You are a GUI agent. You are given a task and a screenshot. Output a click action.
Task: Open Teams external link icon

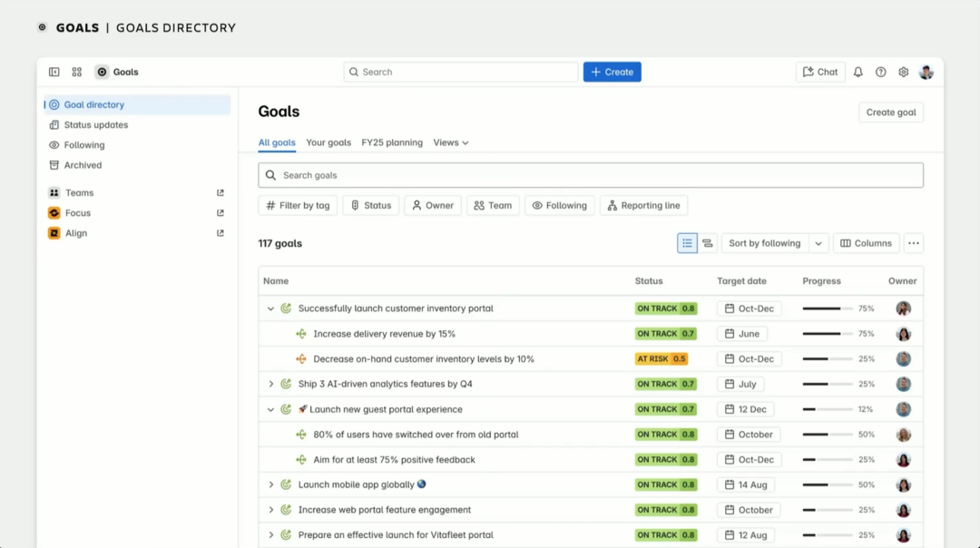click(220, 193)
